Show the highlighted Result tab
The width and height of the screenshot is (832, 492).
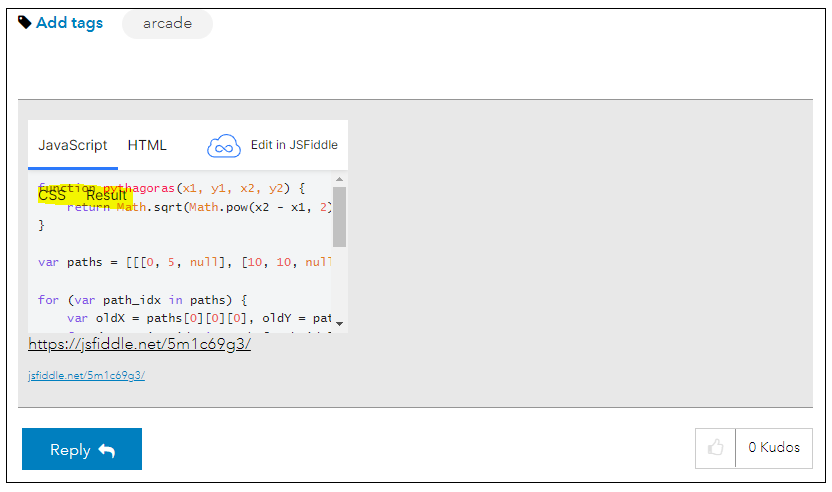106,195
